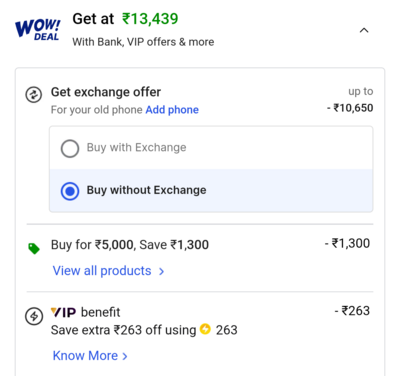Screen dimensions: 400x376
Task: Open View all products link
Action: tap(102, 271)
